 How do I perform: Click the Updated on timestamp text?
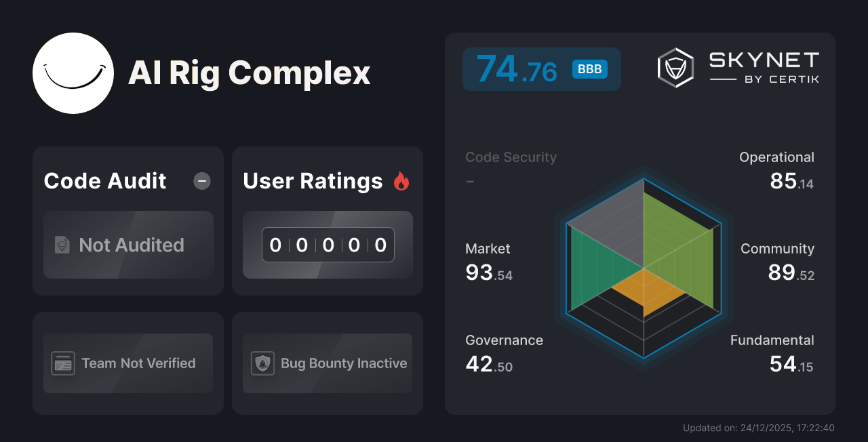click(x=758, y=428)
